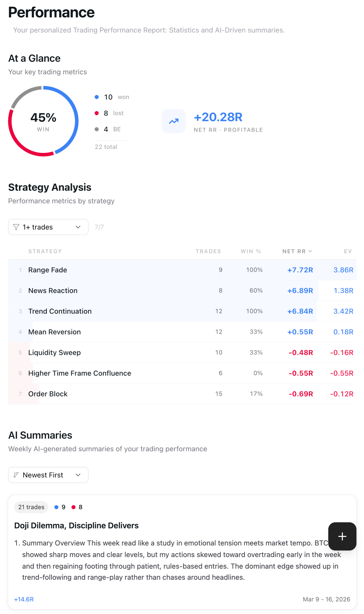364x614 pixels.
Task: Click the blue wins dot on summary card
Action: pyautogui.click(x=56, y=507)
